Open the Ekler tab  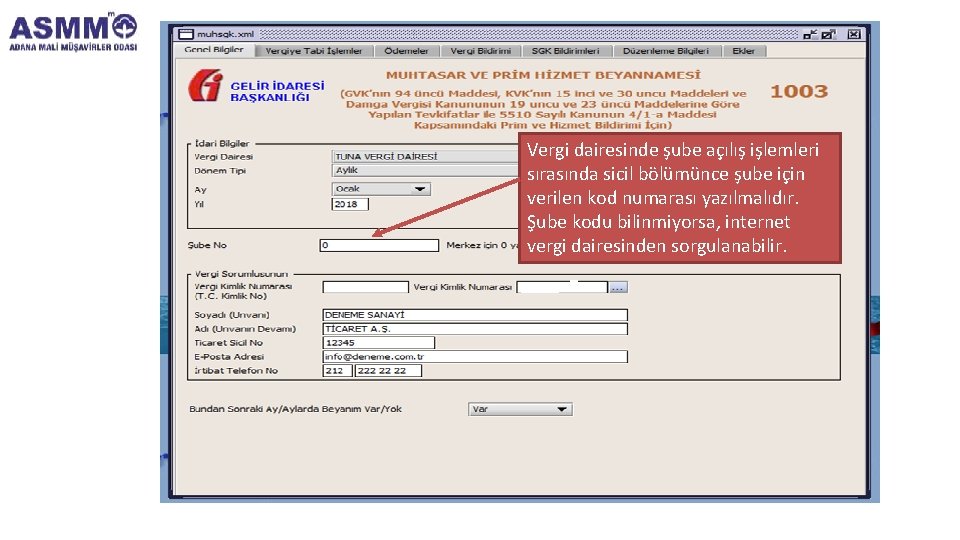(743, 51)
